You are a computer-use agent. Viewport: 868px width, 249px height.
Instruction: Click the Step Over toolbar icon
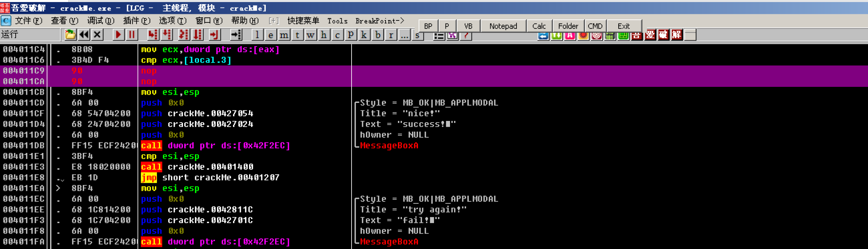(x=167, y=34)
